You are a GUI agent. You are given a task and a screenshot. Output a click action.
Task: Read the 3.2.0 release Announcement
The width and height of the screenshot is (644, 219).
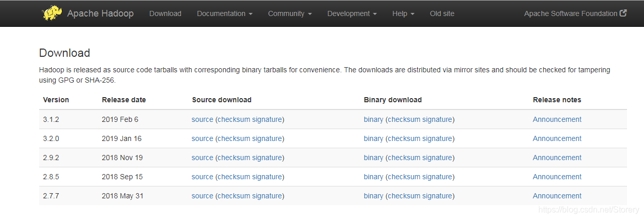(x=557, y=138)
